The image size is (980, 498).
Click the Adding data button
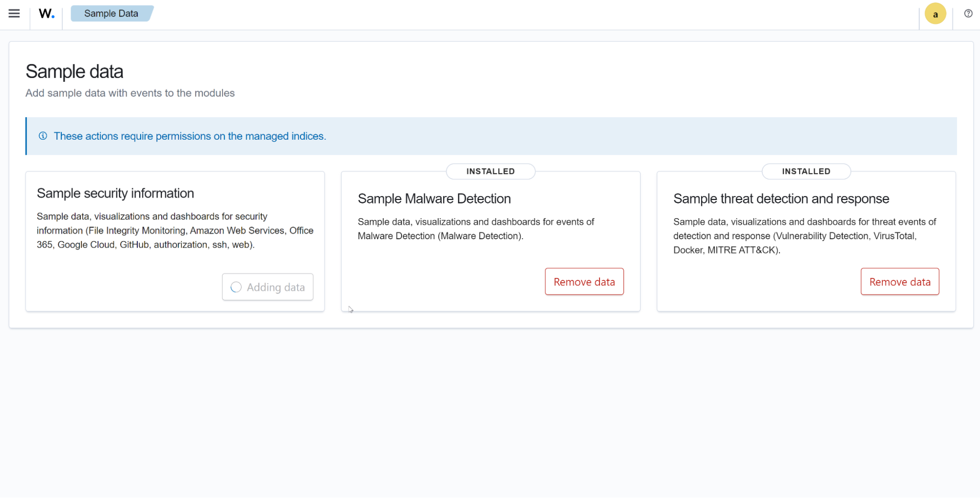click(x=267, y=287)
